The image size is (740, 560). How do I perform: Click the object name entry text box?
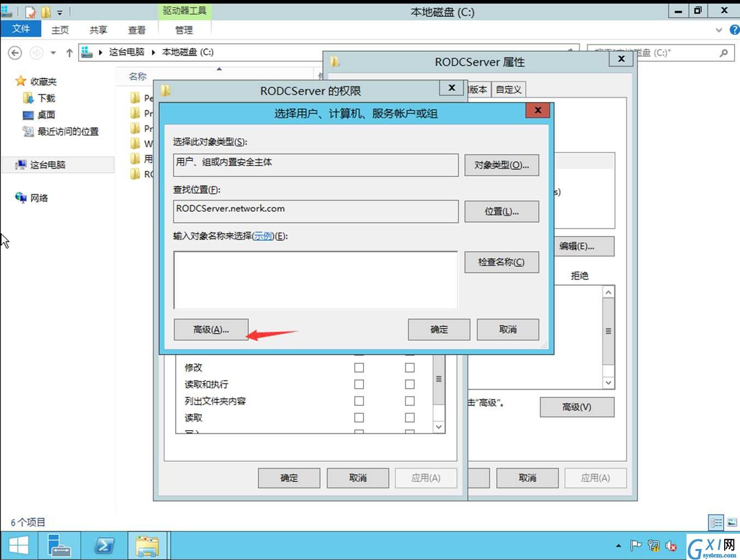pyautogui.click(x=315, y=280)
